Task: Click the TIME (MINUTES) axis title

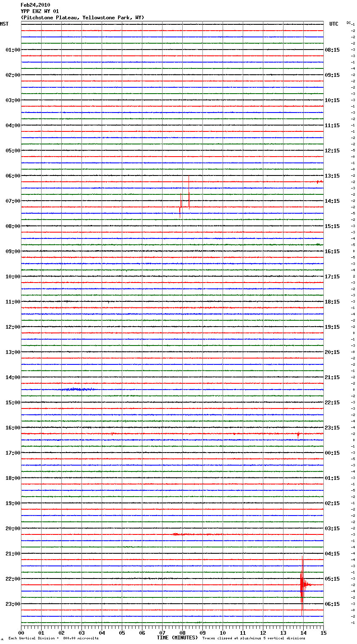Action: 177,638
